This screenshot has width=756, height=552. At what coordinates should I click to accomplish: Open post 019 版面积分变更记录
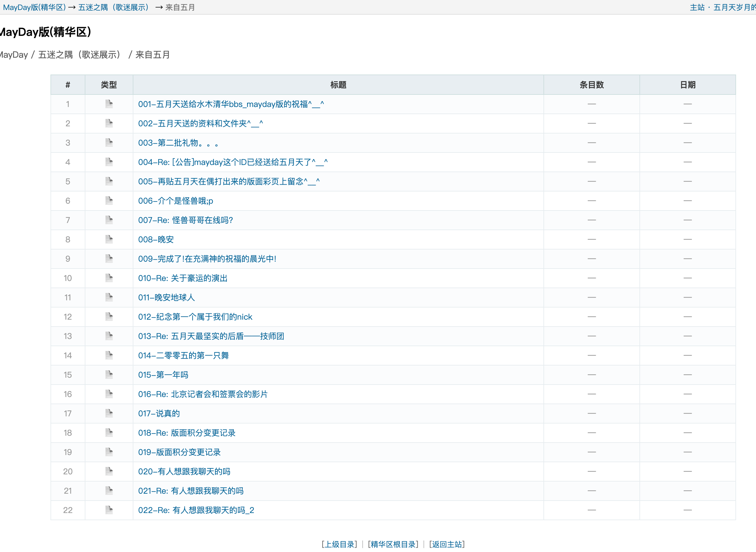click(179, 453)
